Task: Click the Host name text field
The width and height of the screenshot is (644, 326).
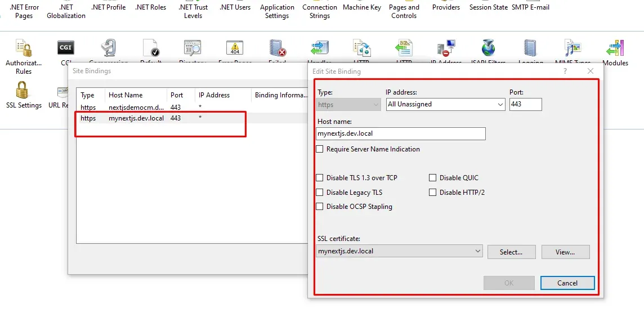Action: click(x=401, y=133)
